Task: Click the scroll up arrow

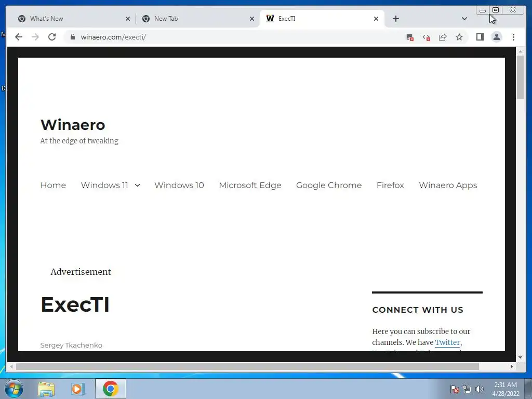Action: (x=520, y=51)
